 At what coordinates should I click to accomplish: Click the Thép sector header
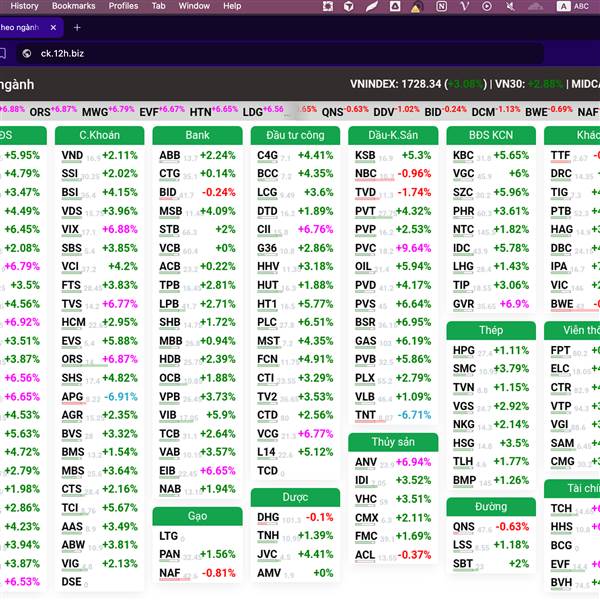[491, 330]
